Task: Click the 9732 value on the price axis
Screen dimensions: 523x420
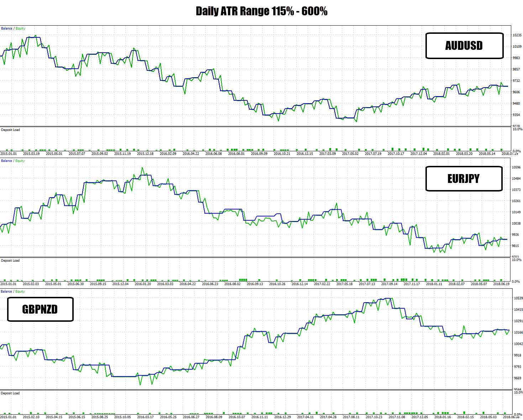Action: coord(516,81)
